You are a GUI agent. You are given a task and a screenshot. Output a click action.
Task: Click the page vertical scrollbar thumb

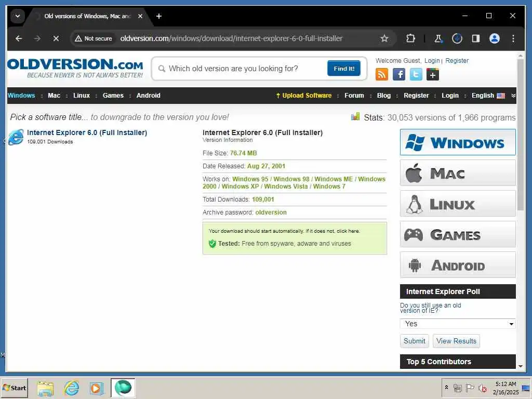(x=521, y=135)
